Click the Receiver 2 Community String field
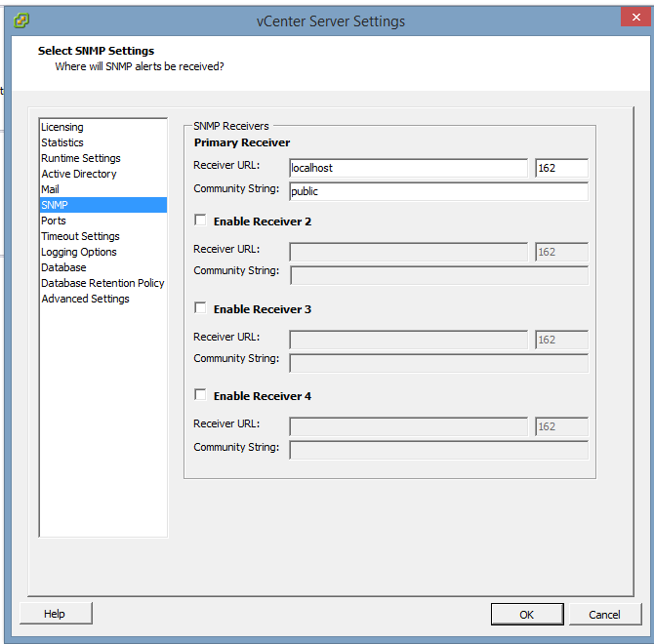654x644 pixels. tap(439, 275)
